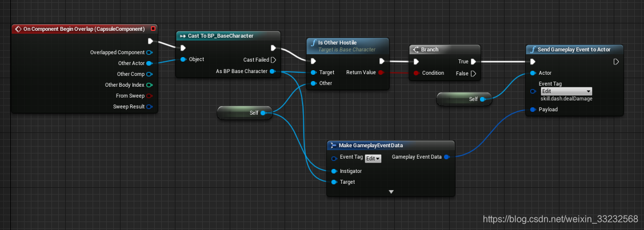The width and height of the screenshot is (644, 230).
Task: Click the Condition pin on Branch
Action: click(x=416, y=73)
